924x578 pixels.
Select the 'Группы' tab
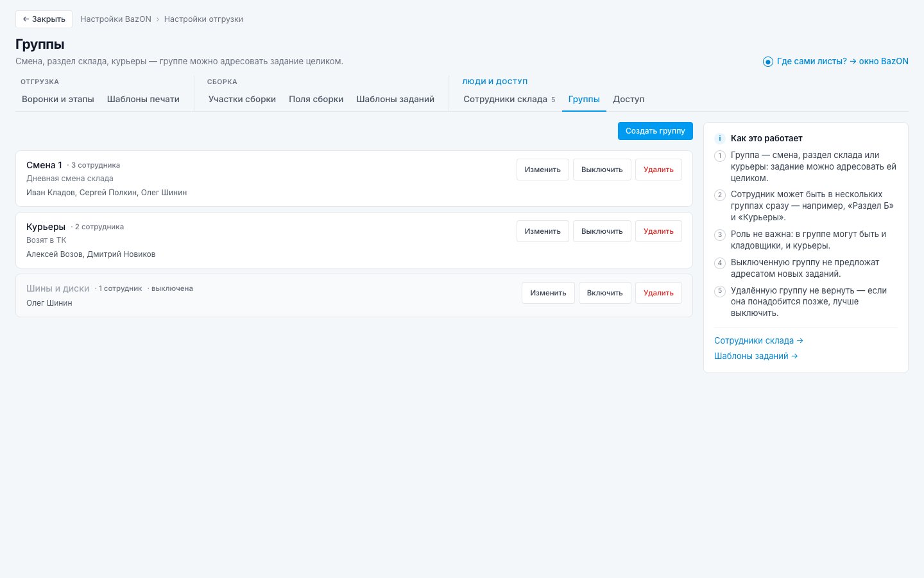584,99
